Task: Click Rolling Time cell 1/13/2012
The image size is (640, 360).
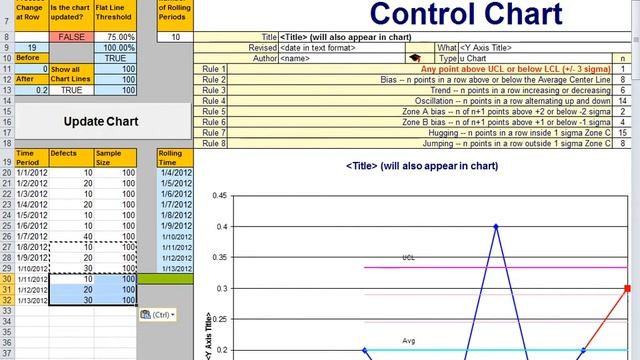Action: (176, 269)
